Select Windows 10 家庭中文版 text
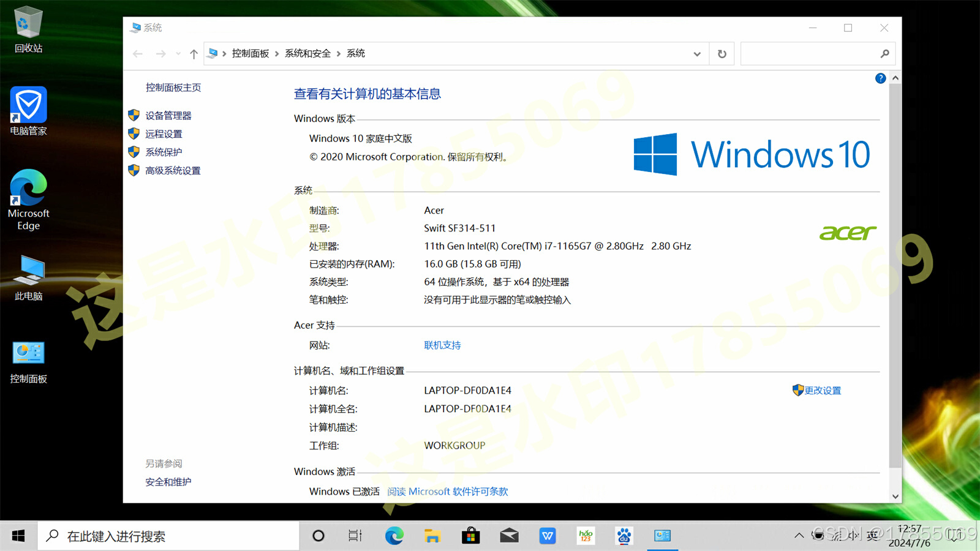The height and width of the screenshot is (551, 980). pyautogui.click(x=361, y=139)
